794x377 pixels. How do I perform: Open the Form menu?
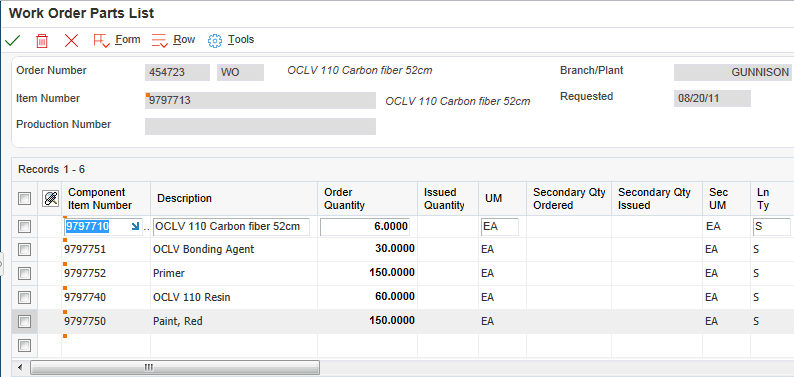pyautogui.click(x=128, y=39)
